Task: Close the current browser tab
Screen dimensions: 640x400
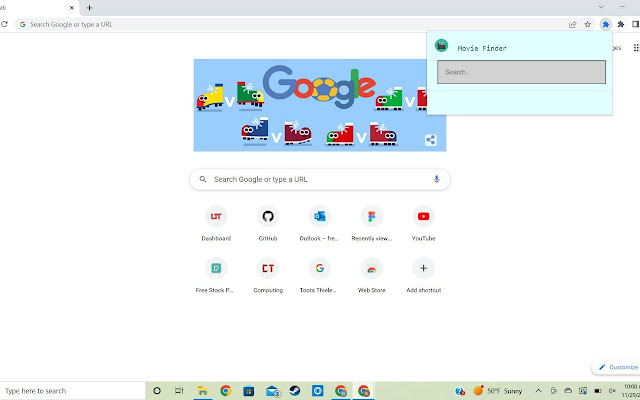Action: [72, 7]
